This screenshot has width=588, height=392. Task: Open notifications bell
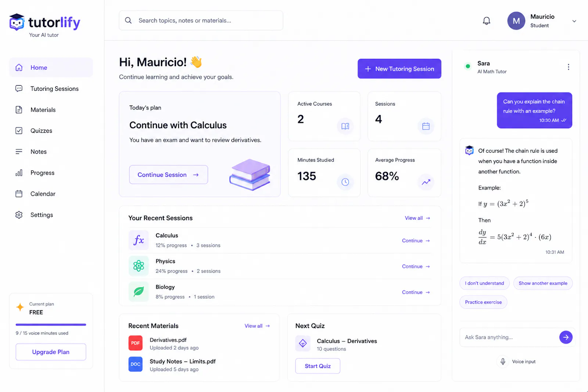point(487,21)
